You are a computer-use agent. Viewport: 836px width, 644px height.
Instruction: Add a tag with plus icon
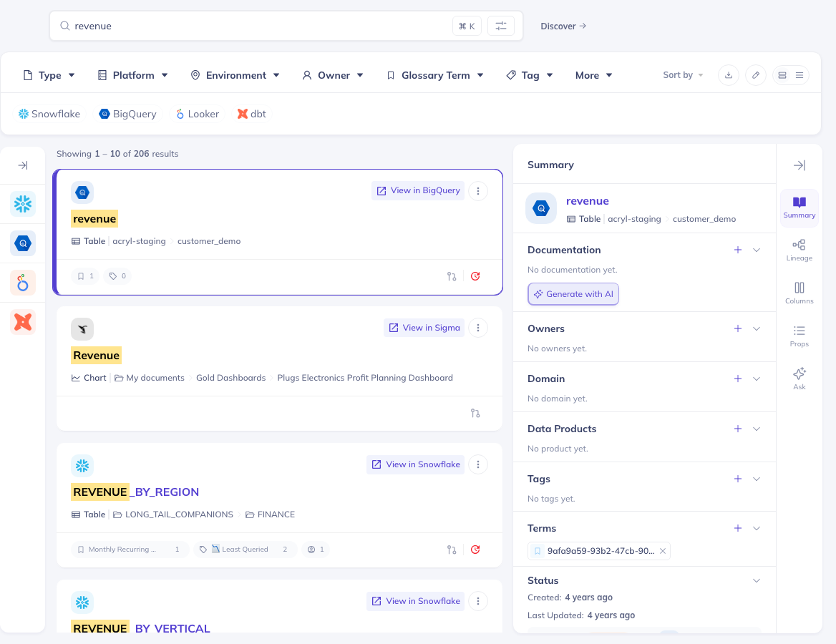(738, 479)
